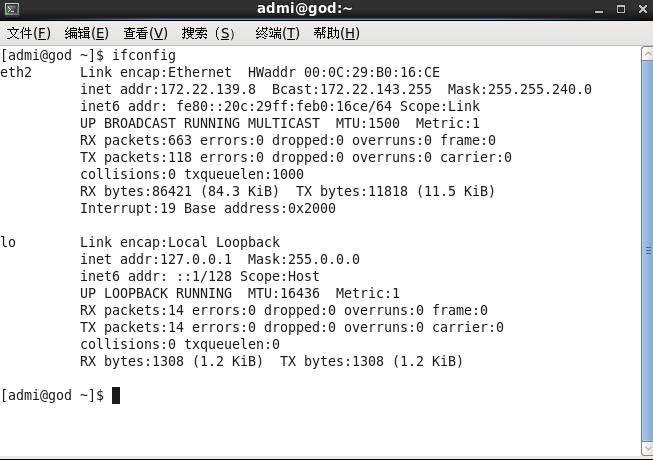Minimize the admi@god terminal window
Image resolution: width=653 pixels, height=460 pixels.
(598, 10)
